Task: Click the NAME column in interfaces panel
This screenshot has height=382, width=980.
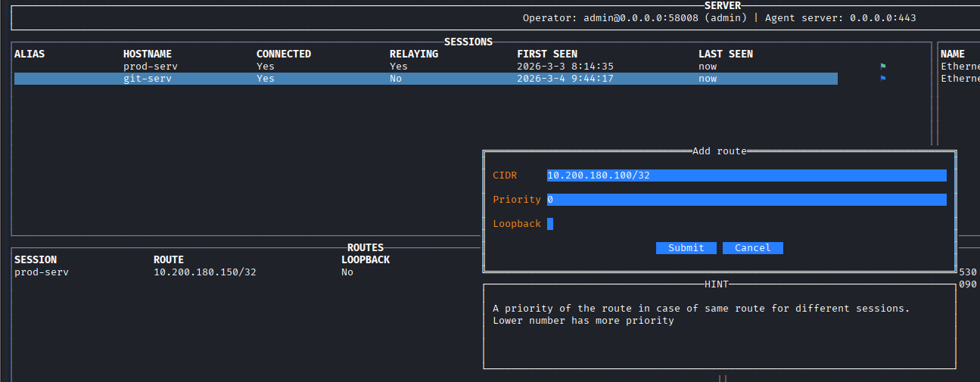Action: pos(952,54)
